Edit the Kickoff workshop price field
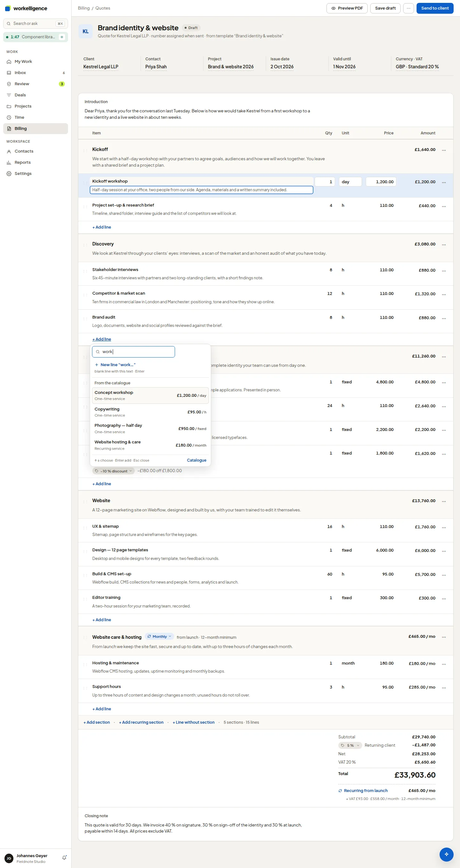Image resolution: width=460 pixels, height=868 pixels. [x=381, y=182]
